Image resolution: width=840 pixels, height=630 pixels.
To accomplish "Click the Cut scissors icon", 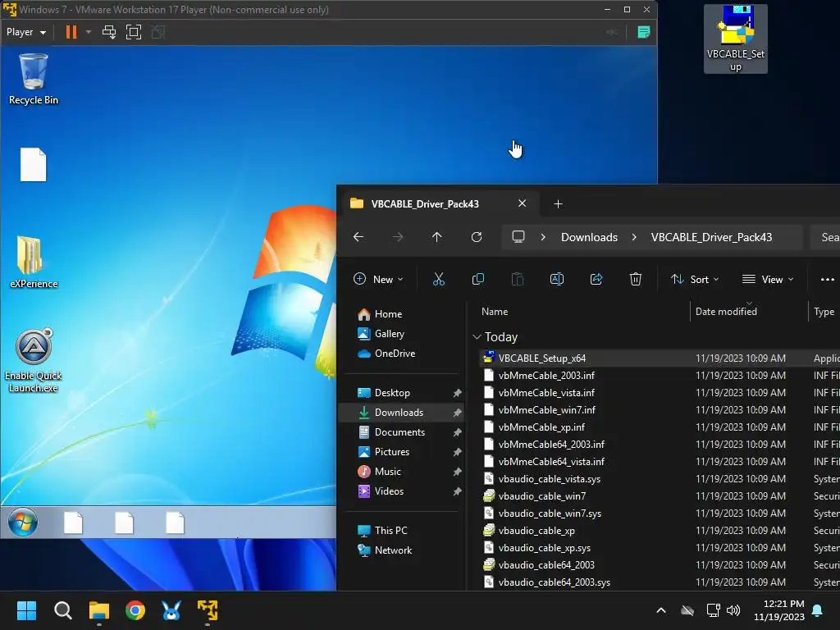I will tap(439, 279).
